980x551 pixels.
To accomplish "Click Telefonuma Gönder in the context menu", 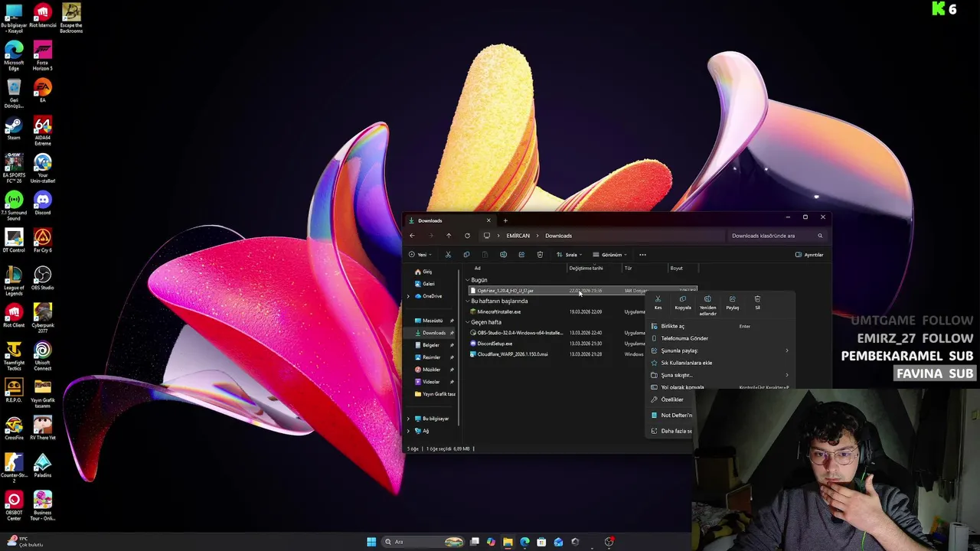I will tap(720, 338).
